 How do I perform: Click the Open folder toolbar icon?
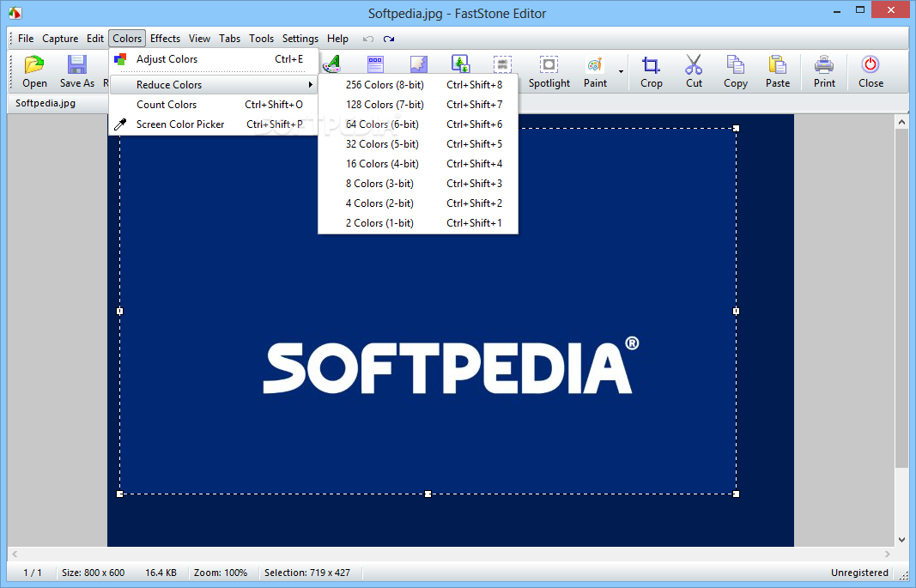click(x=34, y=64)
